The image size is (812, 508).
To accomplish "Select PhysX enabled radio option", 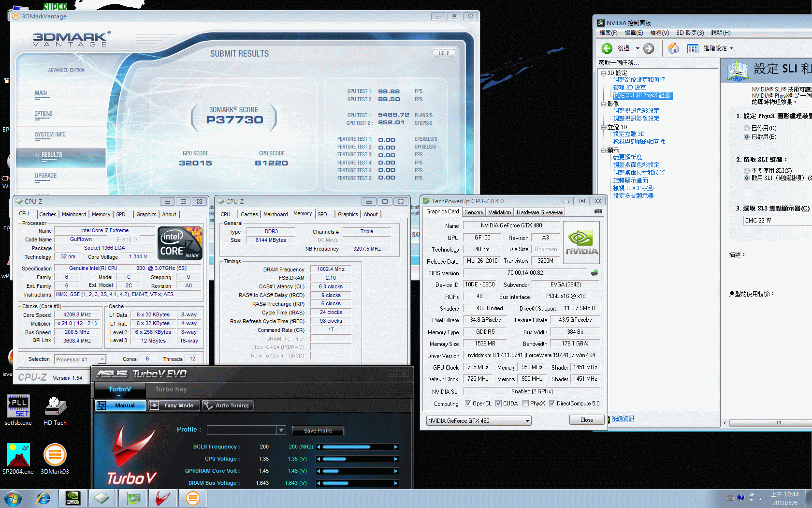I will coord(747,137).
